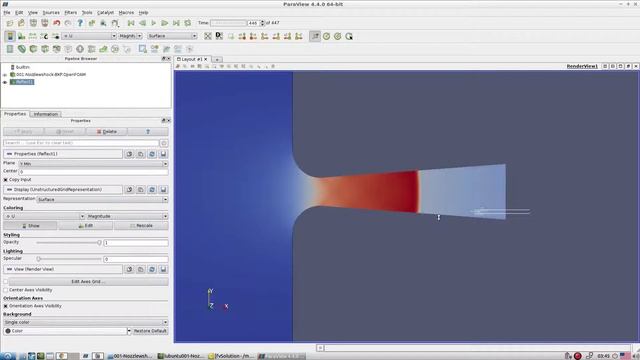The width and height of the screenshot is (640, 360).
Task: Set view direction to -Z icon
Action: click(x=299, y=36)
